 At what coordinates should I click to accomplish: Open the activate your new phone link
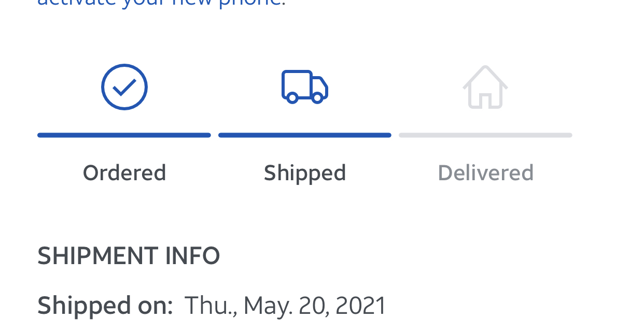click(161, 3)
